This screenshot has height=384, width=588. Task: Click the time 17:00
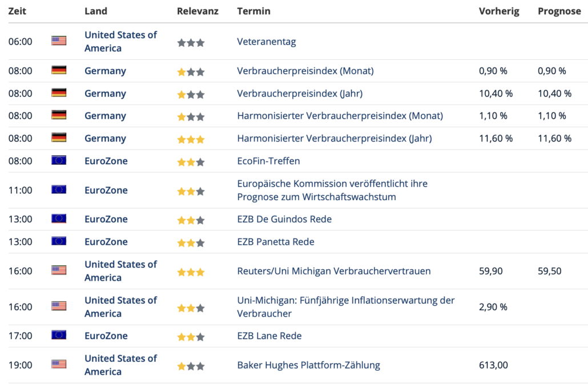pyautogui.click(x=20, y=336)
